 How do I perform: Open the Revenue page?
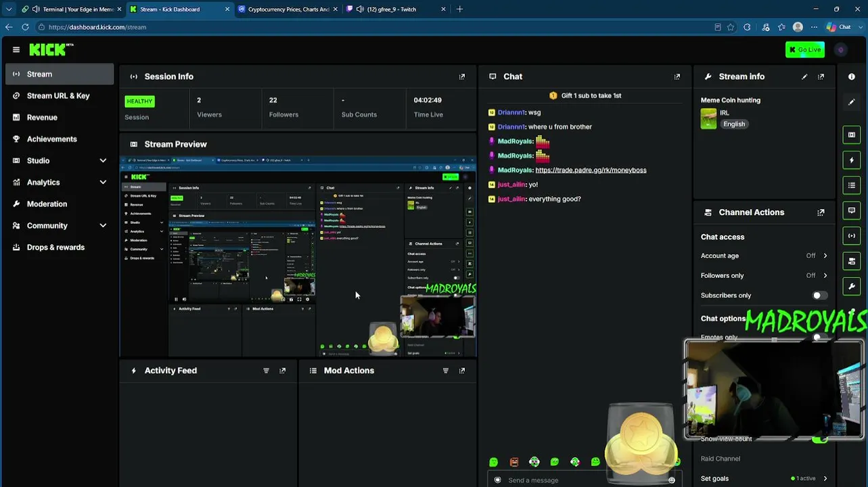60,118
